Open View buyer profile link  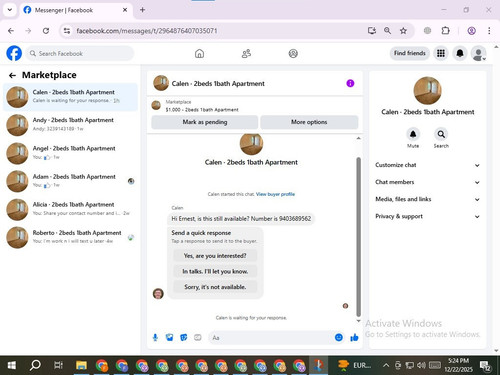click(x=275, y=194)
